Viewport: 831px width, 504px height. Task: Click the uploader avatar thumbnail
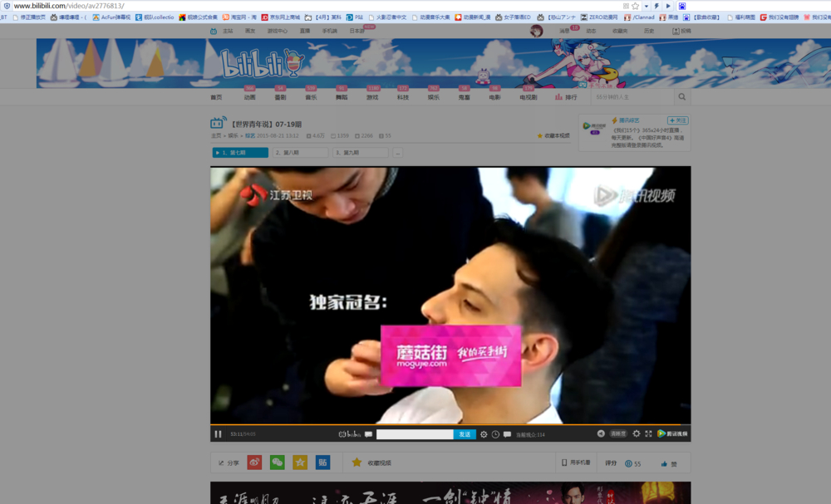594,128
